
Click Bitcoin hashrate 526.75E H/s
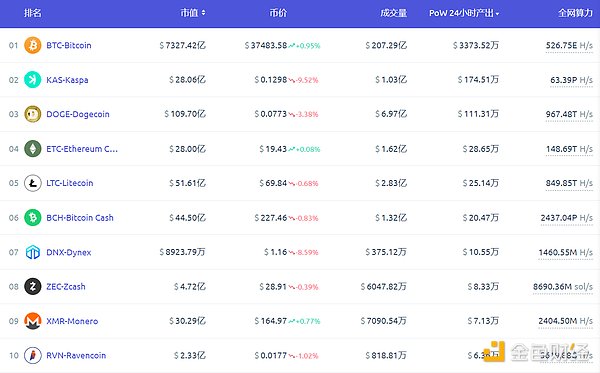tap(569, 46)
